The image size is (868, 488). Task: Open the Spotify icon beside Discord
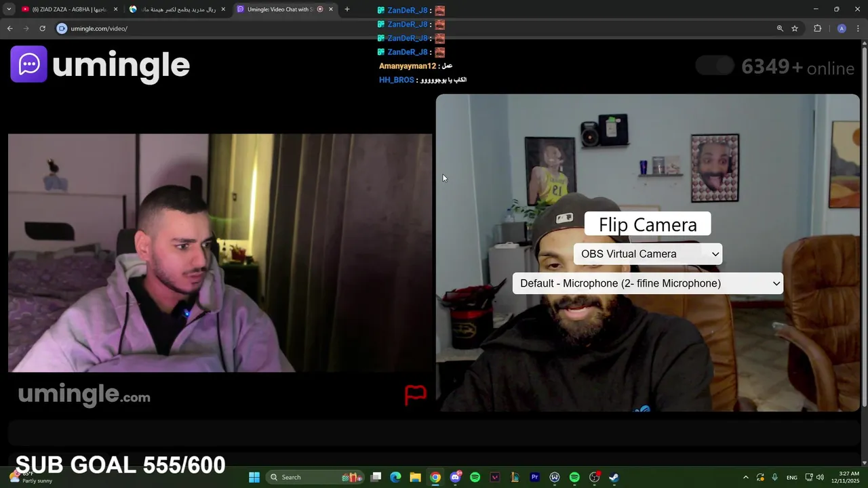(x=475, y=477)
